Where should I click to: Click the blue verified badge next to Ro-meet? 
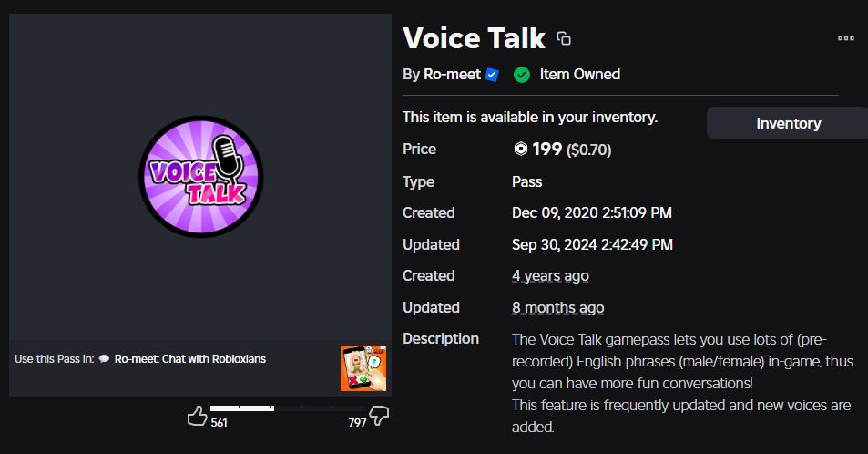tap(492, 75)
